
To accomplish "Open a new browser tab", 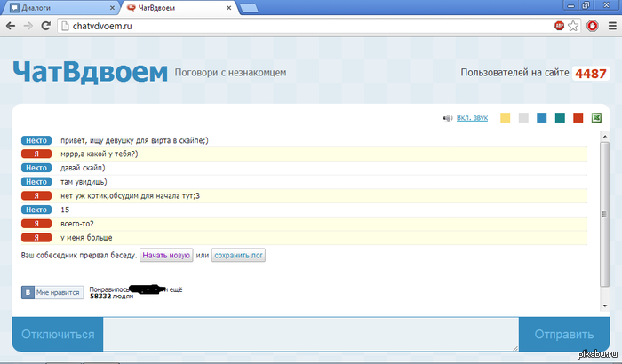I will (249, 8).
